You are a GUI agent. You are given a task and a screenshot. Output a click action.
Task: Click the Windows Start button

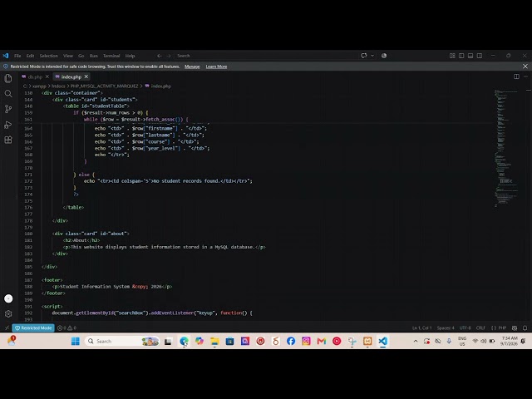click(76, 341)
